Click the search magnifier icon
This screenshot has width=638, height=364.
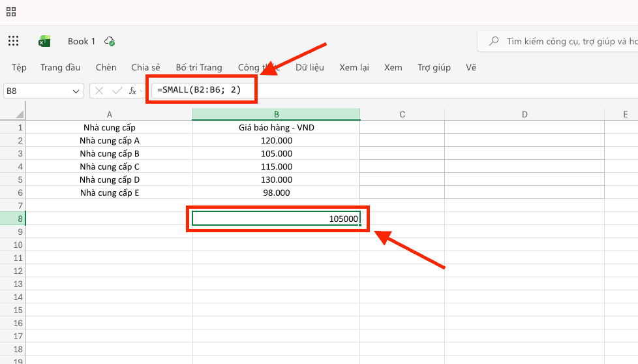494,41
